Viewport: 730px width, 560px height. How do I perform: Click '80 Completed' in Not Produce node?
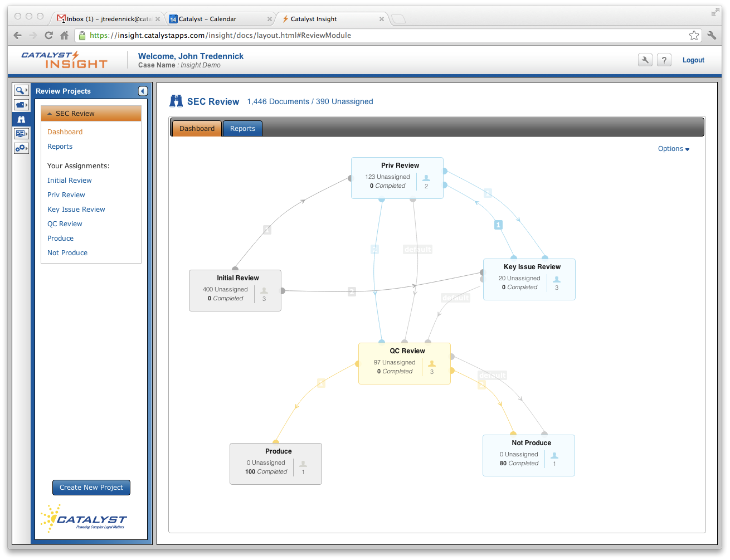point(519,464)
